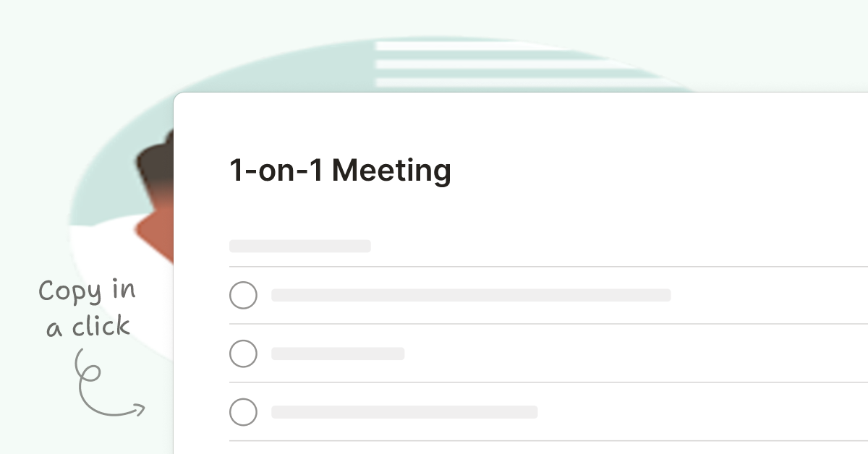Screen dimensions: 868x454
Task: Click the handwritten "a click" text
Action: click(x=88, y=327)
